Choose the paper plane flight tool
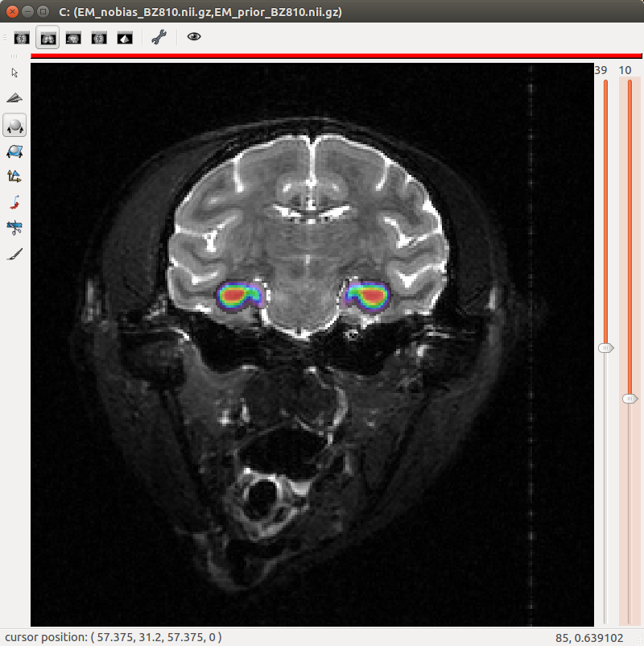 click(14, 98)
